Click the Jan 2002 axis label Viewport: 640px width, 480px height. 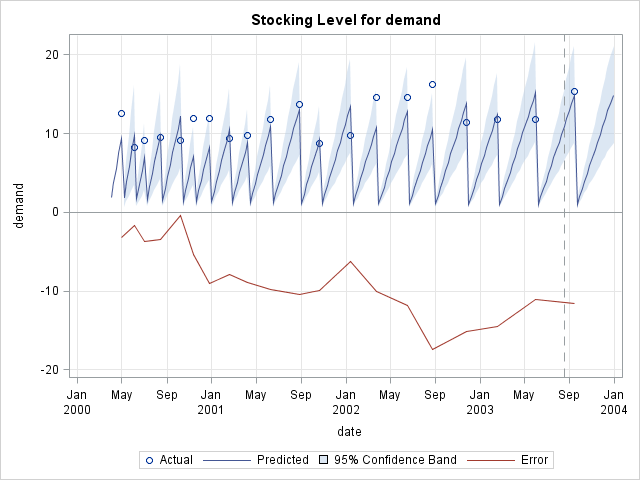click(x=346, y=402)
